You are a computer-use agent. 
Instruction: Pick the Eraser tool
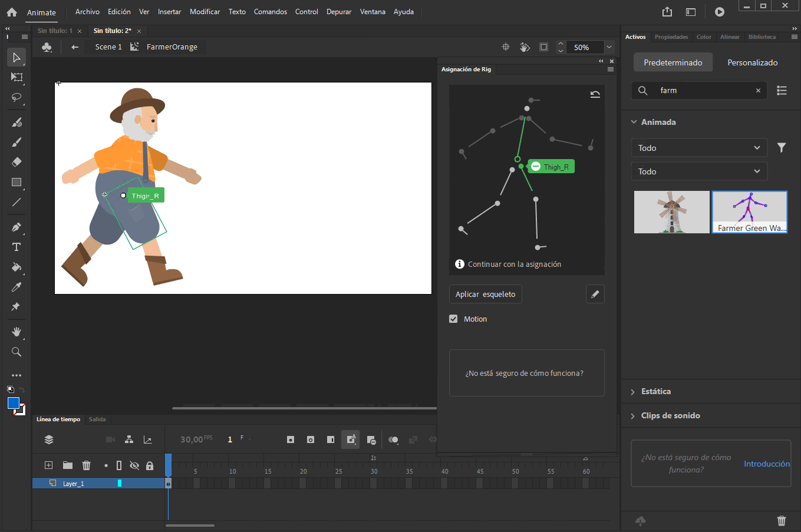16,161
